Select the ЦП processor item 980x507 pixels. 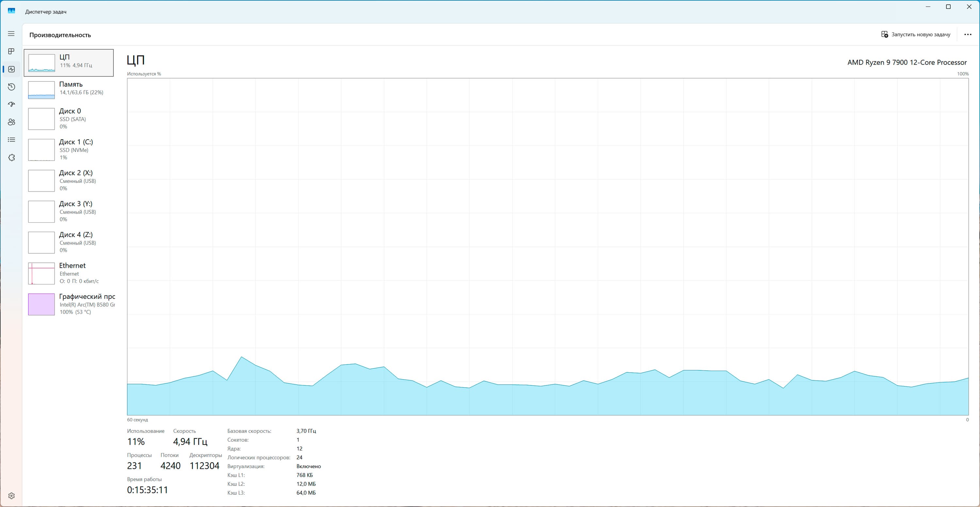click(x=69, y=62)
